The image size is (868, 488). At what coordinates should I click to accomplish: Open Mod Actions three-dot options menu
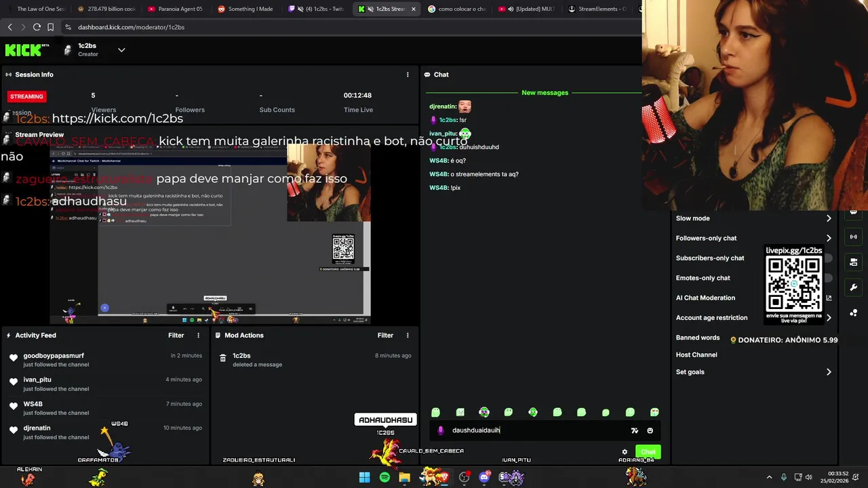coord(408,335)
